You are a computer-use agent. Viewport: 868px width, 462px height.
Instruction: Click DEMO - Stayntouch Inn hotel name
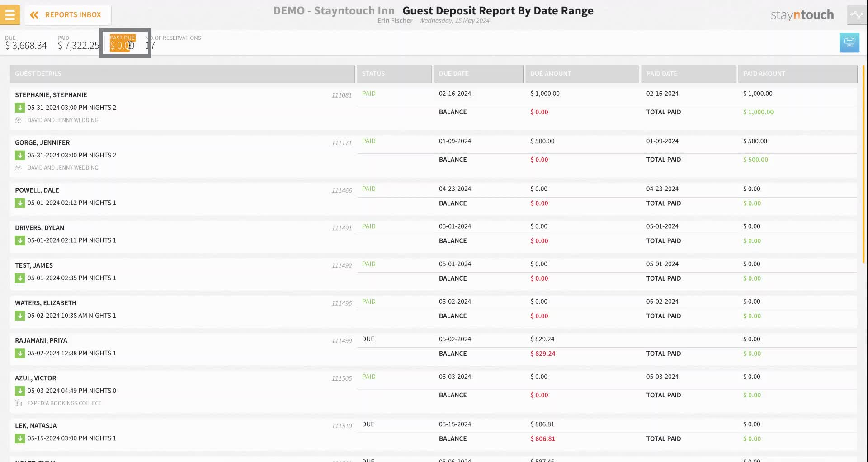[334, 10]
